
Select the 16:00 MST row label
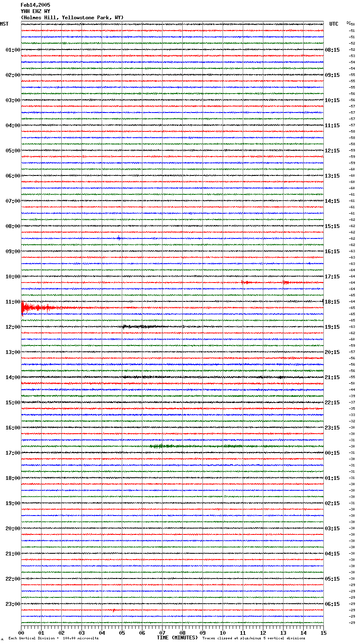coord(13,428)
